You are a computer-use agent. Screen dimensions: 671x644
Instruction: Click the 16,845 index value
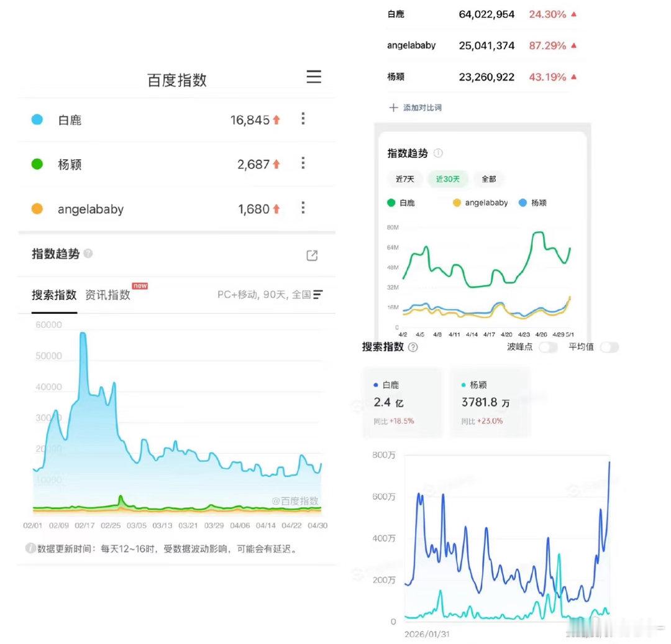[x=250, y=120]
